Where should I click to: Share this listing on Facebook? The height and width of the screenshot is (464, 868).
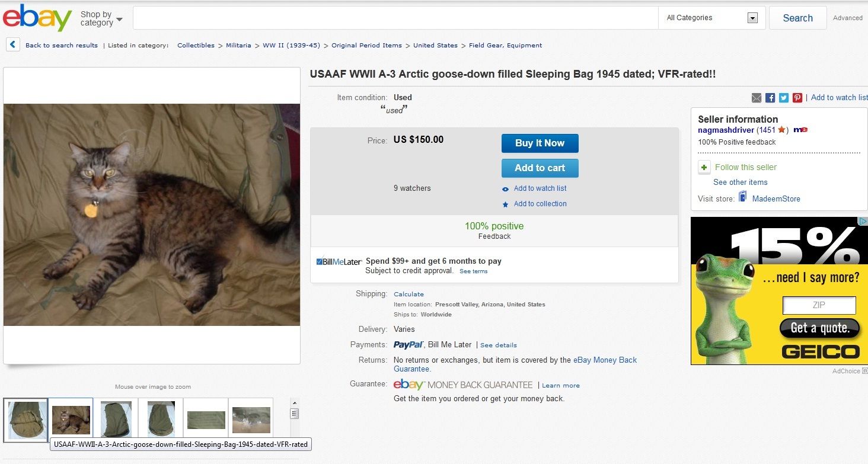tap(770, 98)
